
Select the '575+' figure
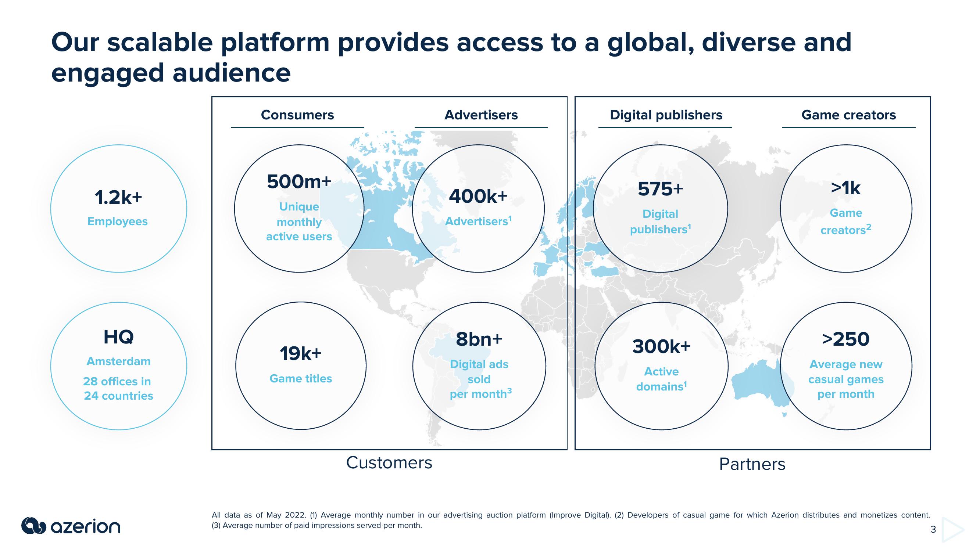pos(661,189)
